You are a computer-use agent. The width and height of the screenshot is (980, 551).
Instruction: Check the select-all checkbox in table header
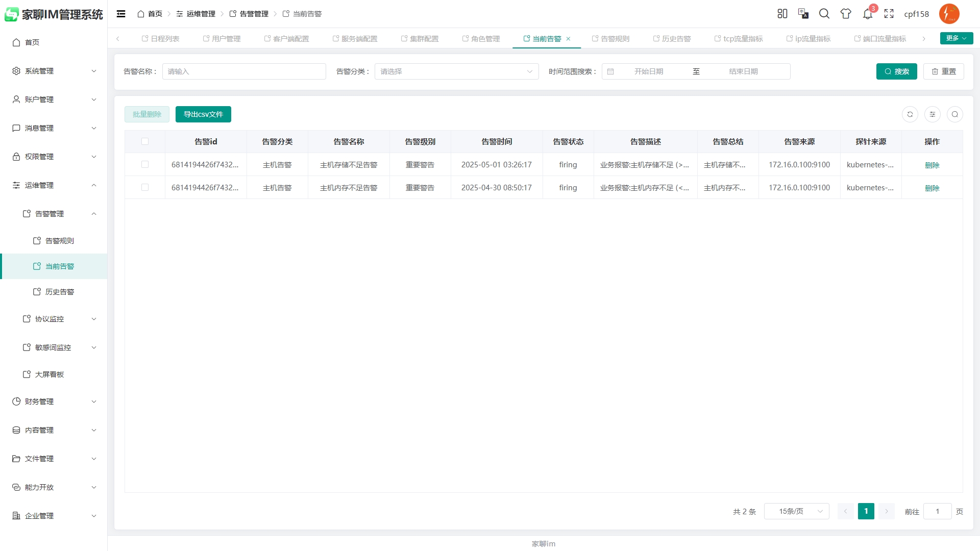(x=145, y=141)
